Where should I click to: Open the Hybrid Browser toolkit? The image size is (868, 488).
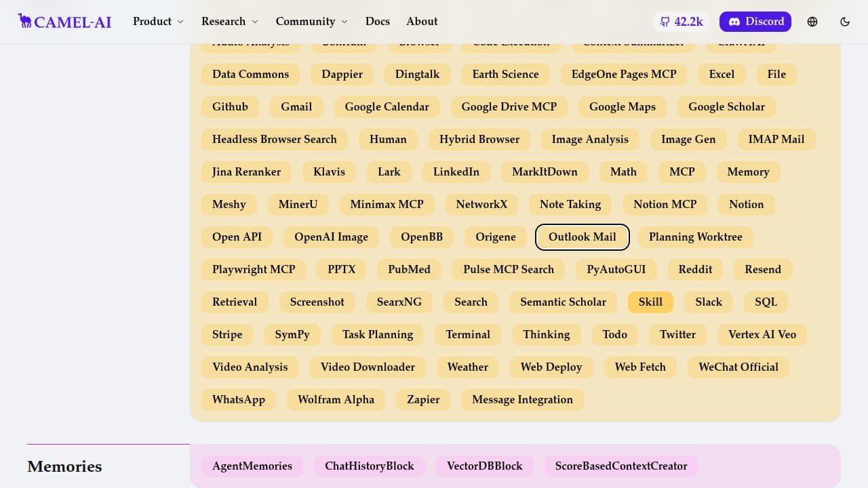(479, 140)
